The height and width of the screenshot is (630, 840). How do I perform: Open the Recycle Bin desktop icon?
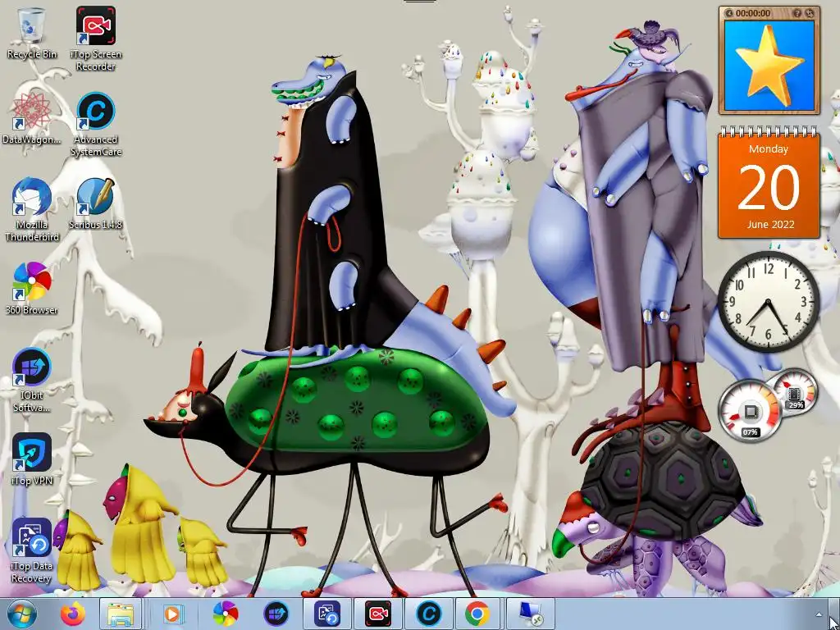(32, 33)
